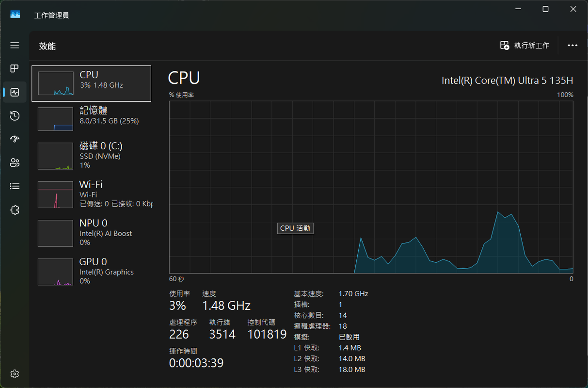Select the 磁碟 0 (C:) entry
This screenshot has height=388, width=588.
[x=91, y=155]
